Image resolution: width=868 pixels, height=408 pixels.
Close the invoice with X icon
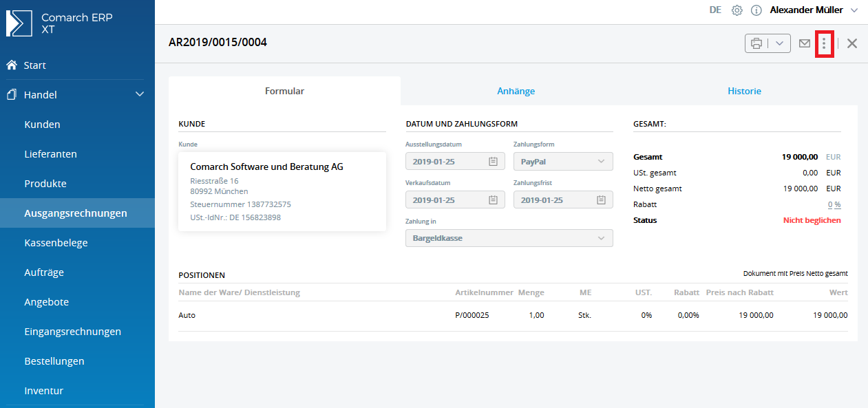pos(852,43)
